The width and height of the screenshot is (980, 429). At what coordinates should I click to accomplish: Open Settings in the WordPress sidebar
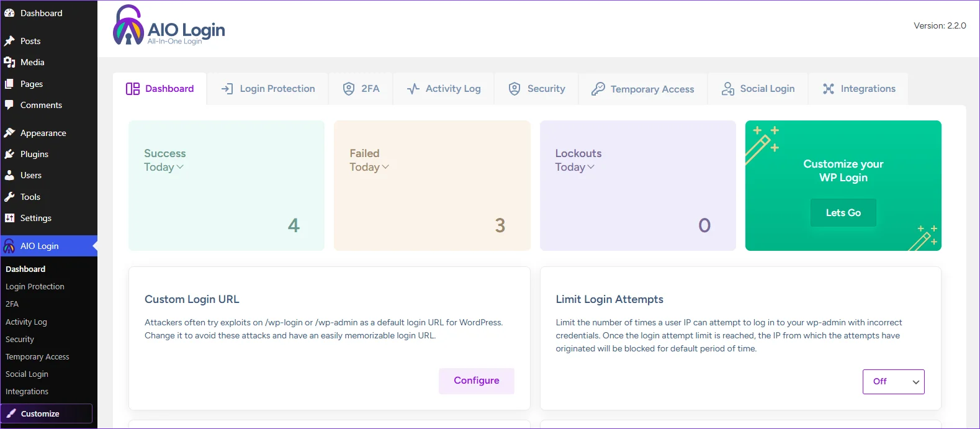(35, 218)
